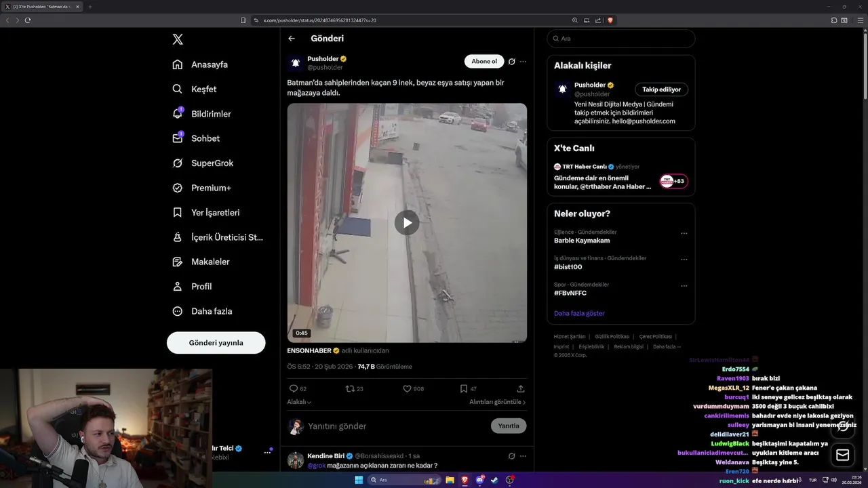Open Steam from taskbar
The image size is (868, 488).
tap(494, 480)
